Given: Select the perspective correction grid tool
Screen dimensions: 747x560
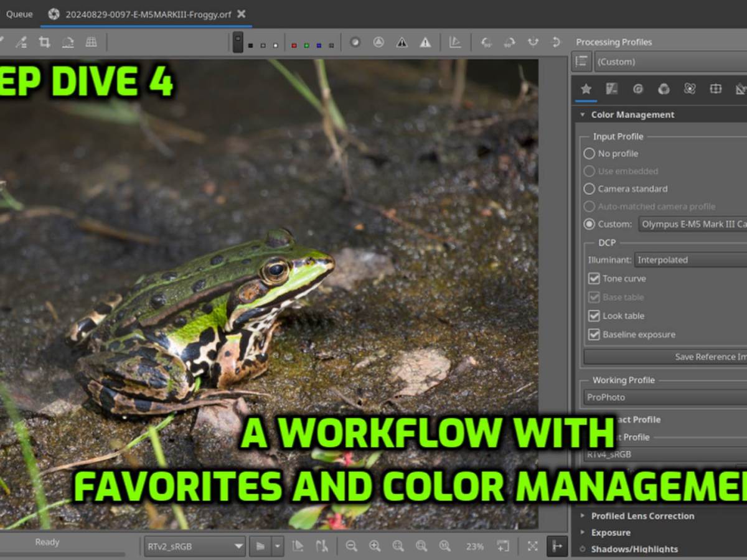Looking at the screenshot, I should 91,42.
